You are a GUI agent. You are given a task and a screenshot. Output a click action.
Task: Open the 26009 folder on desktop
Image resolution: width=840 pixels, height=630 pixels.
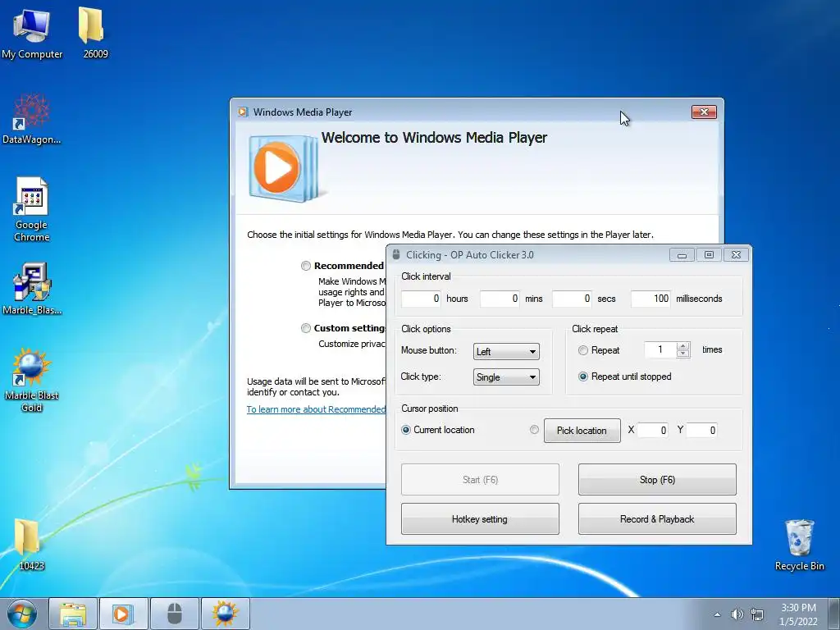pyautogui.click(x=95, y=32)
